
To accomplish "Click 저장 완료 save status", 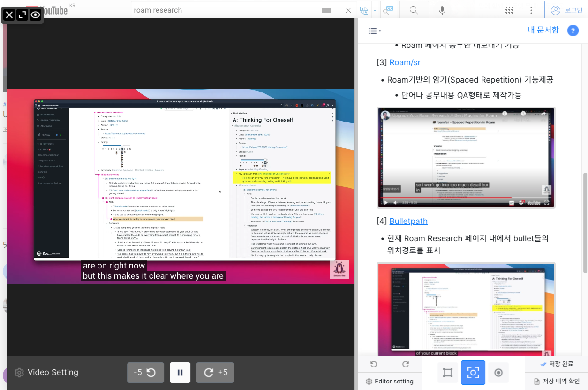I will [557, 364].
